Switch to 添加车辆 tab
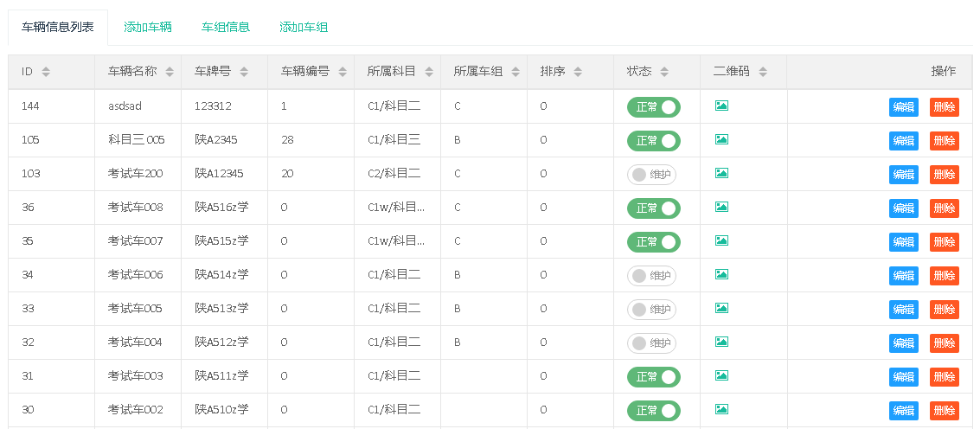 click(x=148, y=28)
